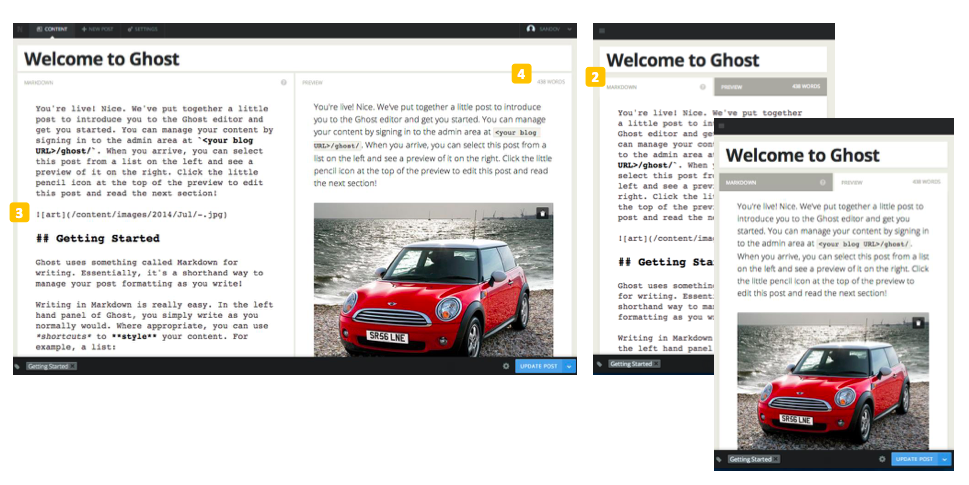Open post settings gear in front window

point(882,459)
